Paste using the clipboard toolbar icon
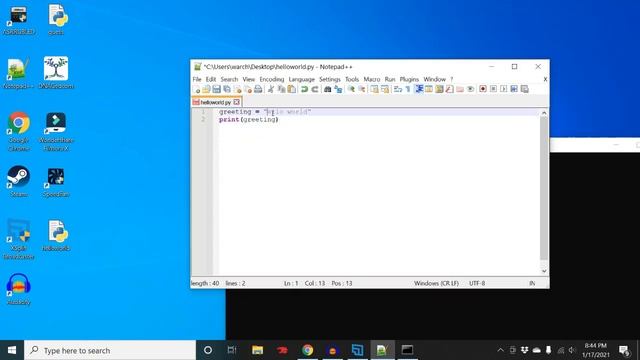 tap(291, 89)
